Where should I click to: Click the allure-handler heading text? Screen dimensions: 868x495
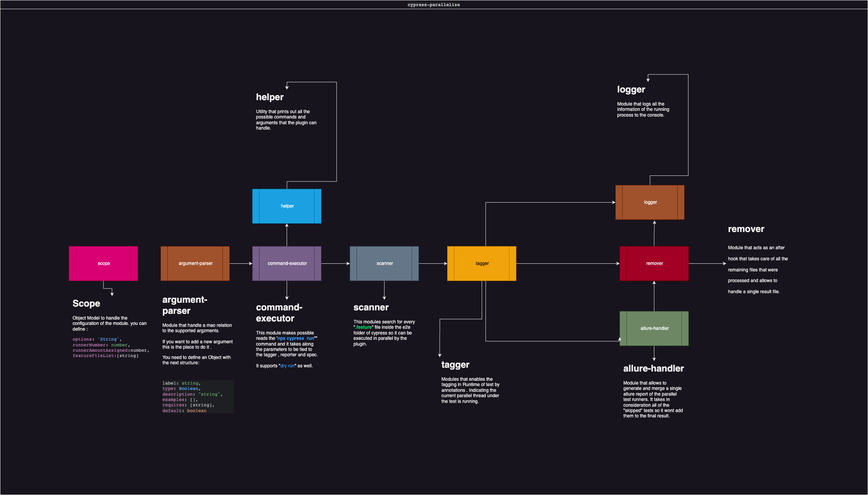click(x=653, y=368)
